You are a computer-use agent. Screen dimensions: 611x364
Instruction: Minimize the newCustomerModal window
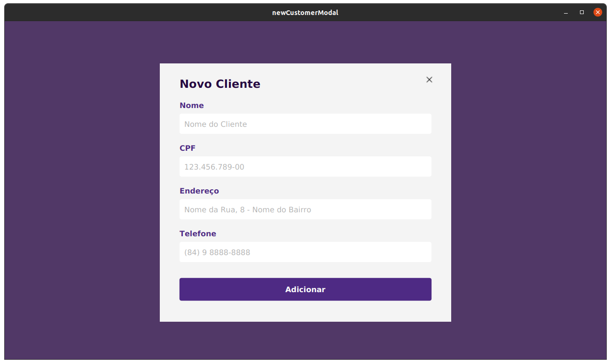566,13
